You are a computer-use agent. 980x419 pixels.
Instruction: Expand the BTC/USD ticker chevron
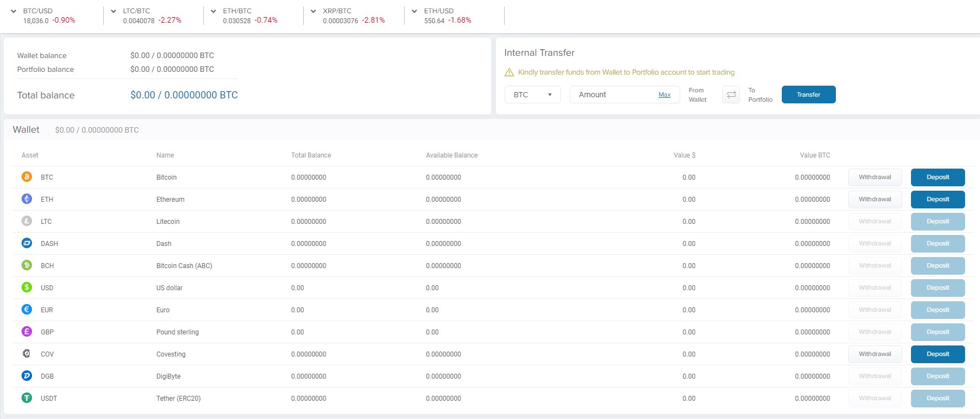[x=14, y=11]
